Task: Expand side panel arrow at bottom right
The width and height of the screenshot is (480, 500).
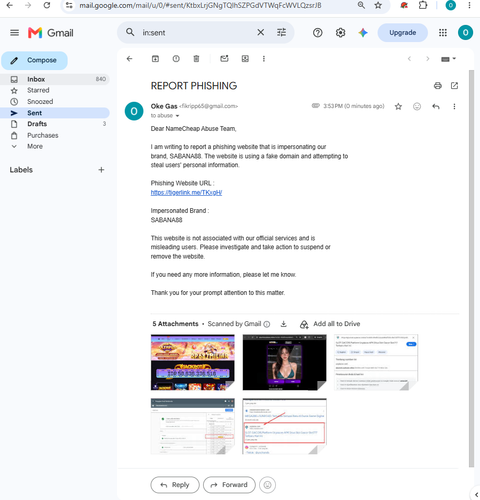Action: pyautogui.click(x=476, y=495)
